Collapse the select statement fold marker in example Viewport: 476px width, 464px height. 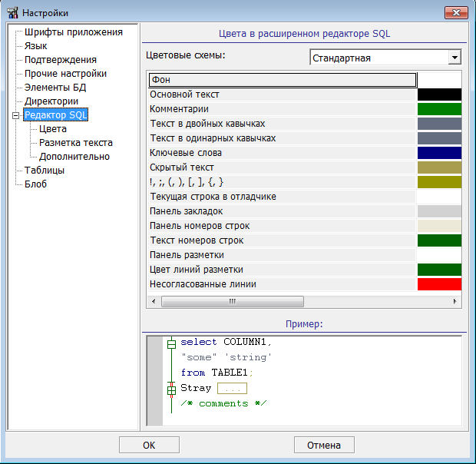(x=171, y=343)
